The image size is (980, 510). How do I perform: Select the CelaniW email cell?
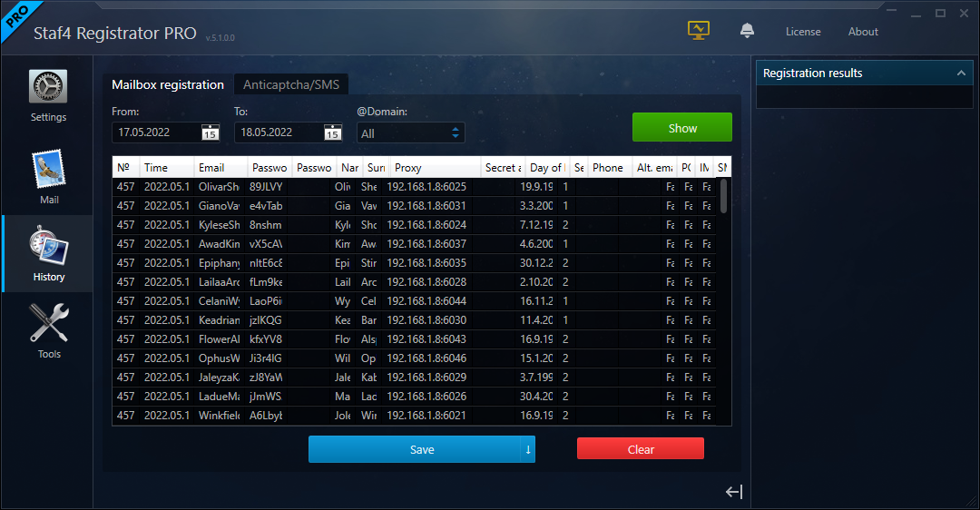click(x=219, y=301)
